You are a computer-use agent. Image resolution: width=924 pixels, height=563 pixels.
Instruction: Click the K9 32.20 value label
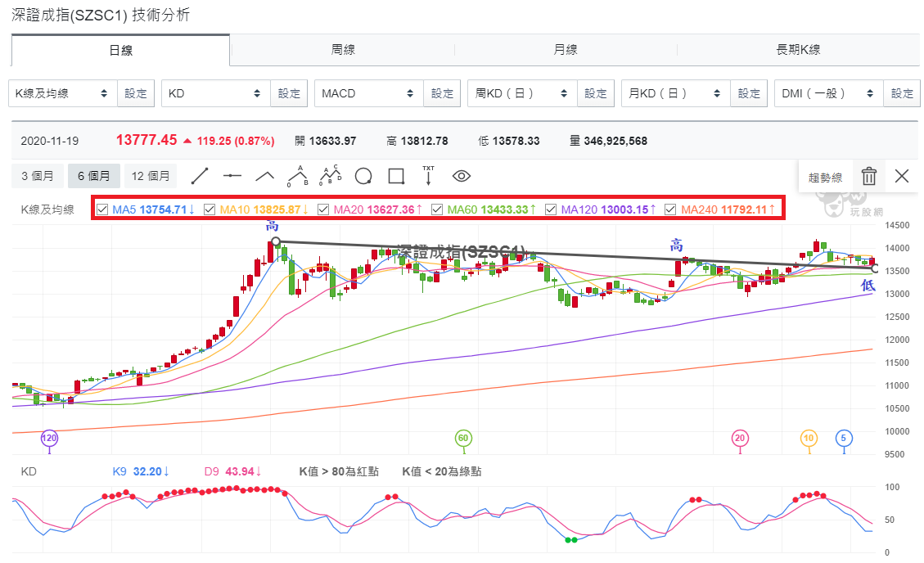click(x=141, y=471)
